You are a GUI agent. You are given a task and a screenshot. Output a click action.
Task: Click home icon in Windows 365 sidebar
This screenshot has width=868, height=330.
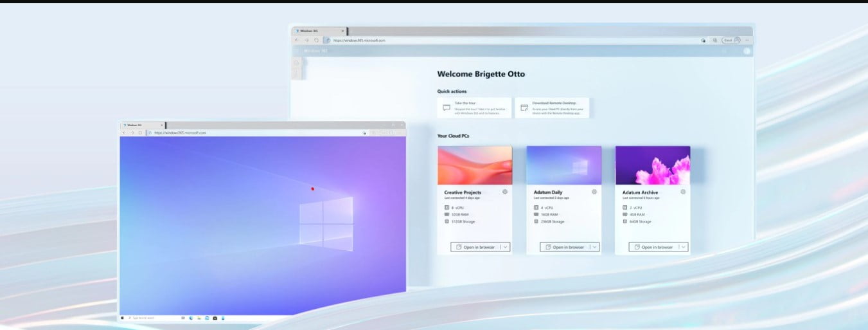(297, 62)
